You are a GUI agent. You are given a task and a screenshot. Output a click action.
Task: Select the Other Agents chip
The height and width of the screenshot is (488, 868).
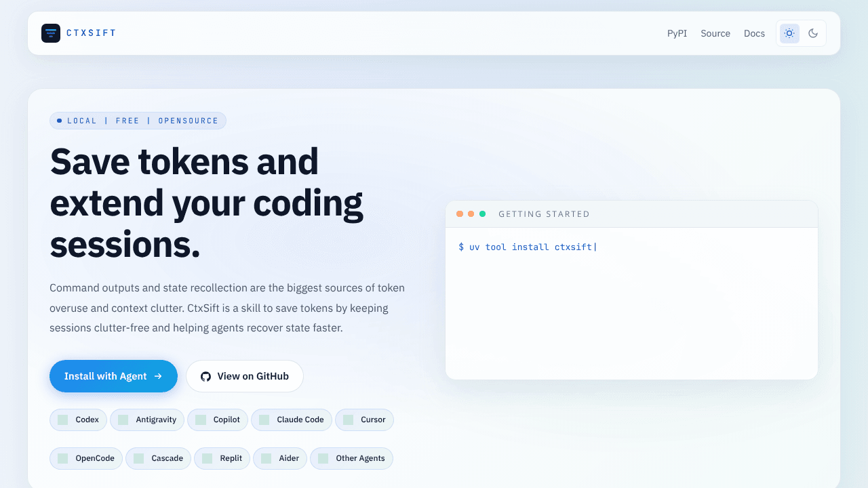(351, 458)
